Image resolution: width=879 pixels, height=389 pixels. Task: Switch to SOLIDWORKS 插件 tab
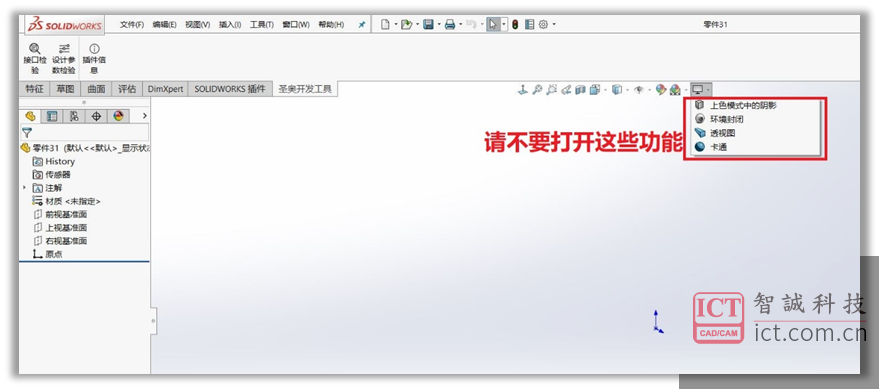230,89
